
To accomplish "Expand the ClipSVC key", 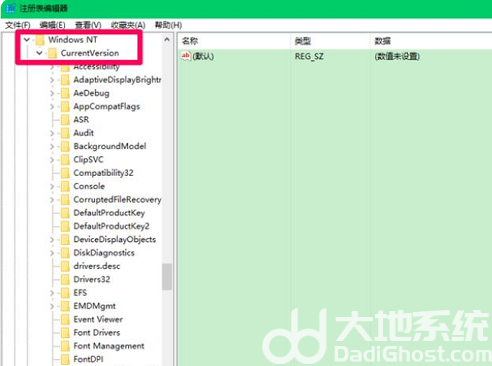I will pyautogui.click(x=52, y=160).
